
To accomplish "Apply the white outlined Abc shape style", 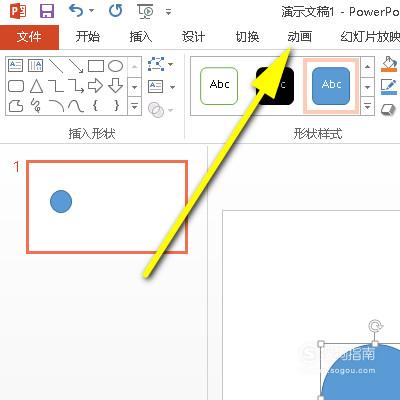I will point(219,86).
